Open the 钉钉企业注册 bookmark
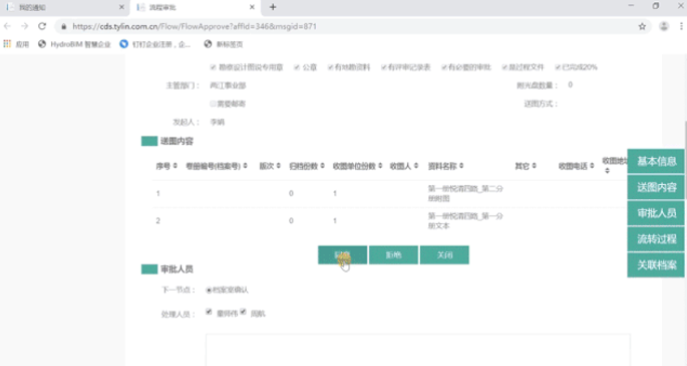 coord(155,44)
